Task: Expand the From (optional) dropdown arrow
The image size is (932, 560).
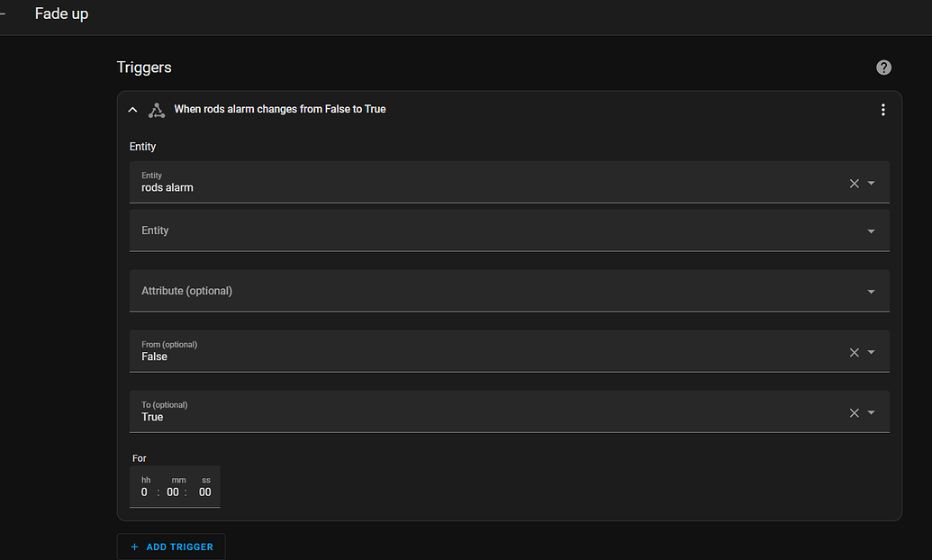Action: [x=871, y=352]
